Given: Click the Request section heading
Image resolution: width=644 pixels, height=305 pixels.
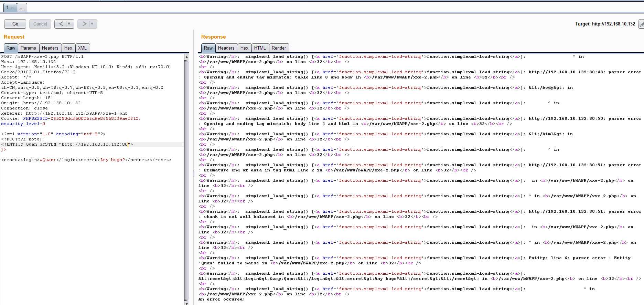Looking at the screenshot, I should (x=14, y=37).
